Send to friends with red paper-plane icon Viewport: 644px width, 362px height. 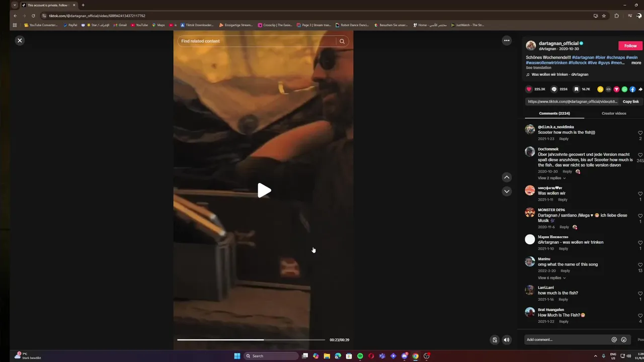pyautogui.click(x=616, y=89)
